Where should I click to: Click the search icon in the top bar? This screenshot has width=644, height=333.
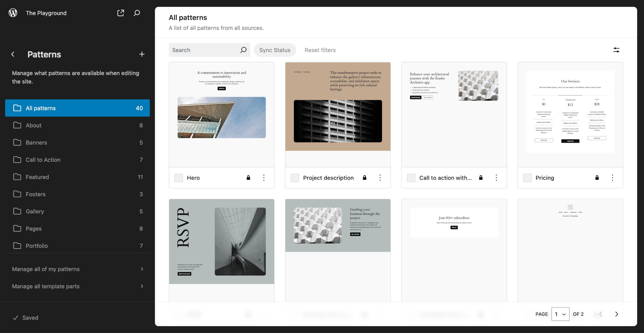pos(137,13)
